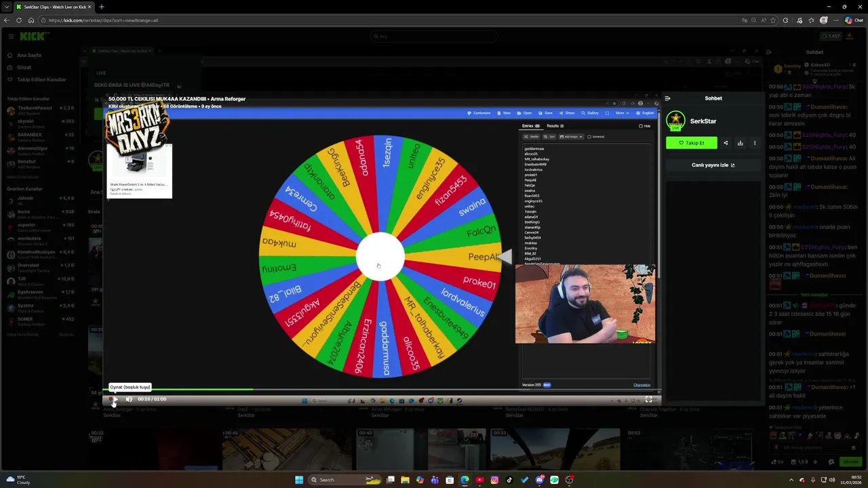Reload the page with the refresh icon
Screen dimensions: 868x488
[x=19, y=20]
